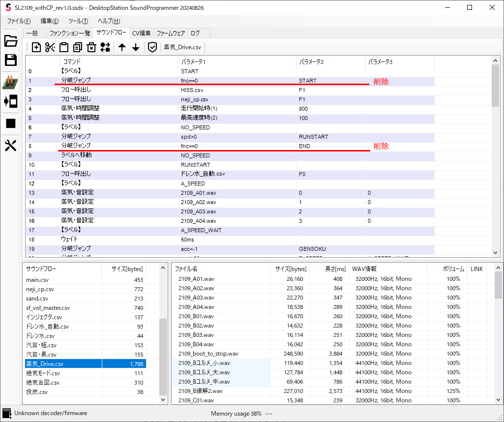Click the ボリューム column header
The height and width of the screenshot is (422, 504).
[452, 269]
